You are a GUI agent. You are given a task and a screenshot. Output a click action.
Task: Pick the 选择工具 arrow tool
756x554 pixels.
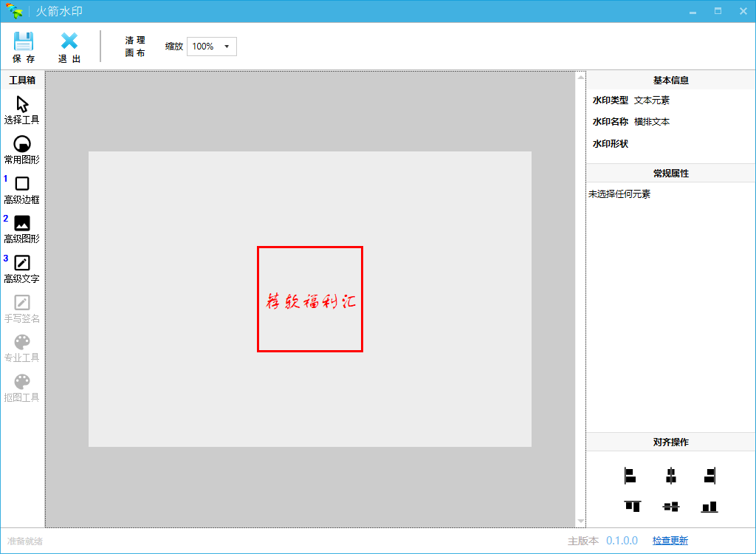click(x=22, y=110)
